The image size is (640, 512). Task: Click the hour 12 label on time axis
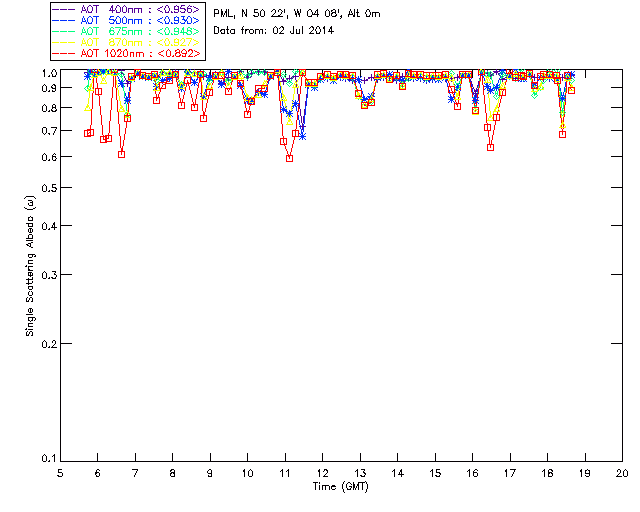[322, 473]
